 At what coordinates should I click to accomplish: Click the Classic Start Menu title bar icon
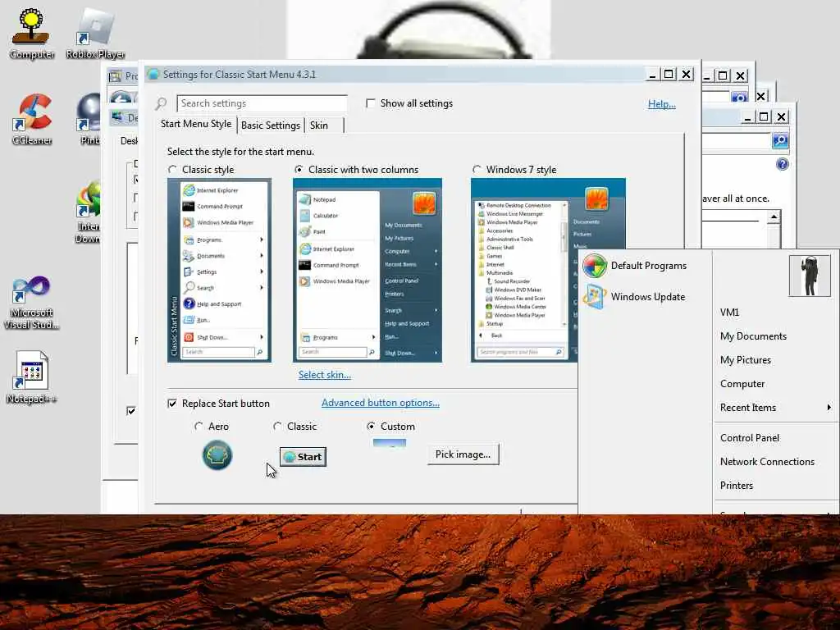[x=153, y=75]
